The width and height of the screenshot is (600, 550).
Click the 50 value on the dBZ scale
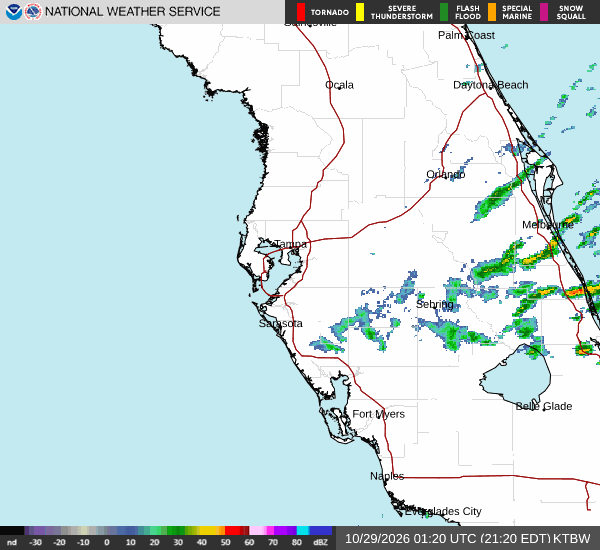[x=225, y=542]
